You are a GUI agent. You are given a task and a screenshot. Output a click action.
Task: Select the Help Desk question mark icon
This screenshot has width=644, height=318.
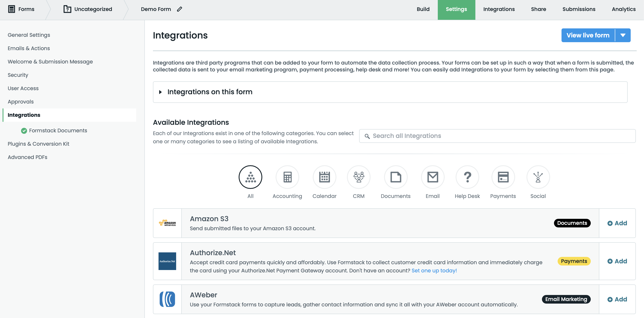[467, 177]
